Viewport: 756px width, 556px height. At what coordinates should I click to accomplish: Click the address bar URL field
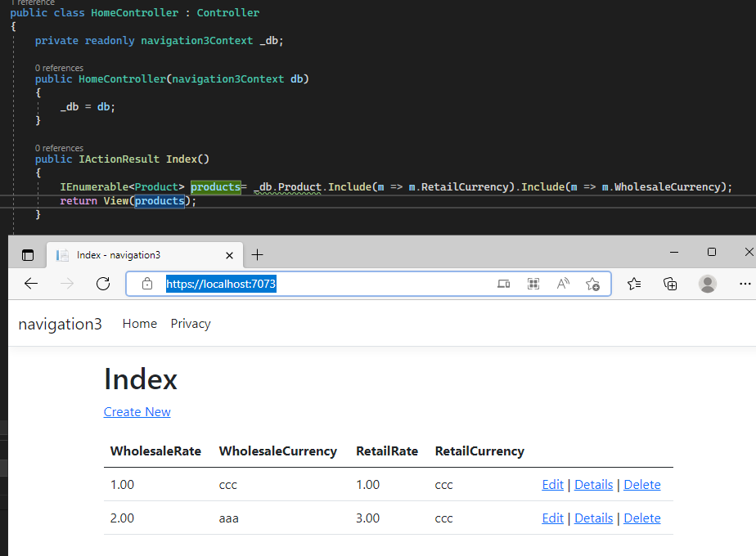click(x=368, y=284)
